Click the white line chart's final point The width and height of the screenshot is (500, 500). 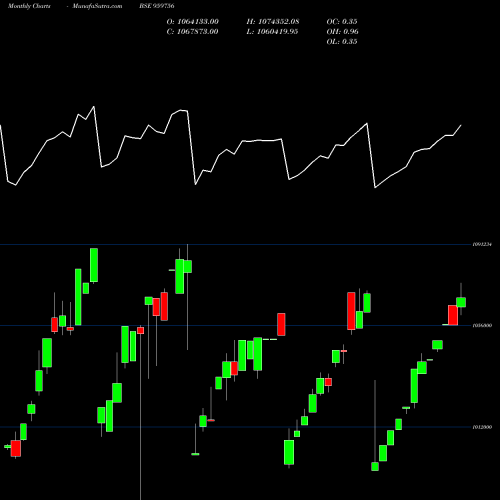click(461, 125)
